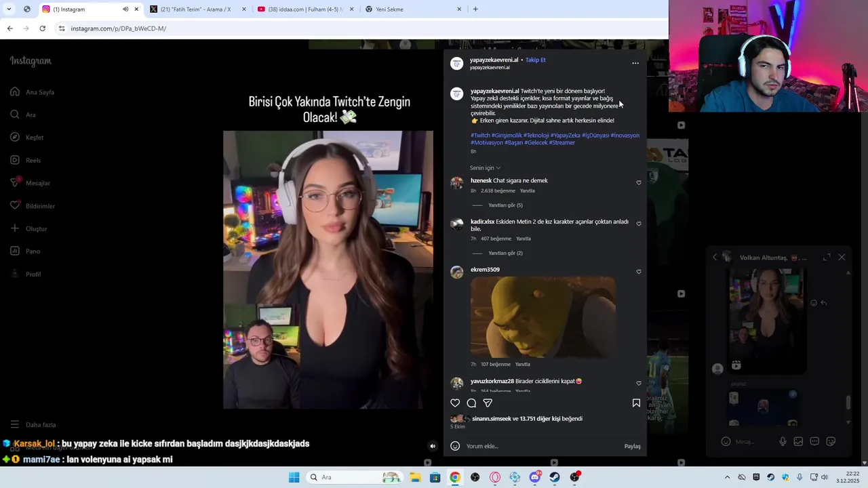Go back in browser history
868x488 pixels.
point(9,28)
